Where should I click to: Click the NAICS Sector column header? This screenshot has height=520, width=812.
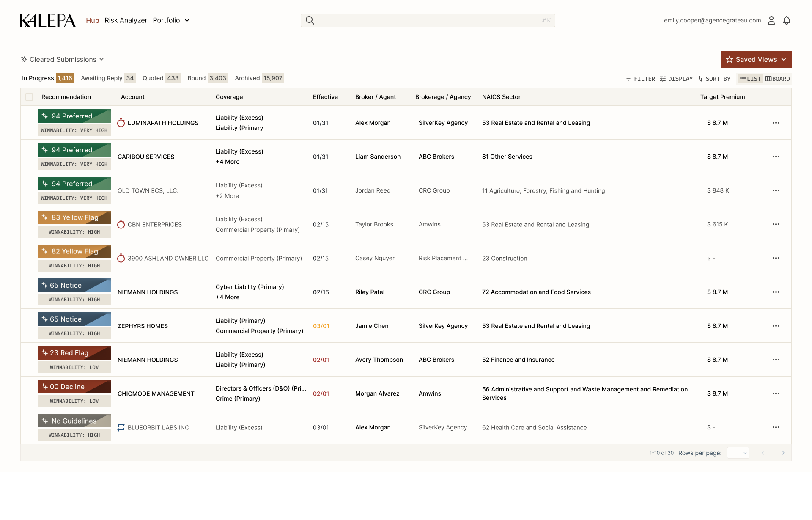(x=501, y=97)
